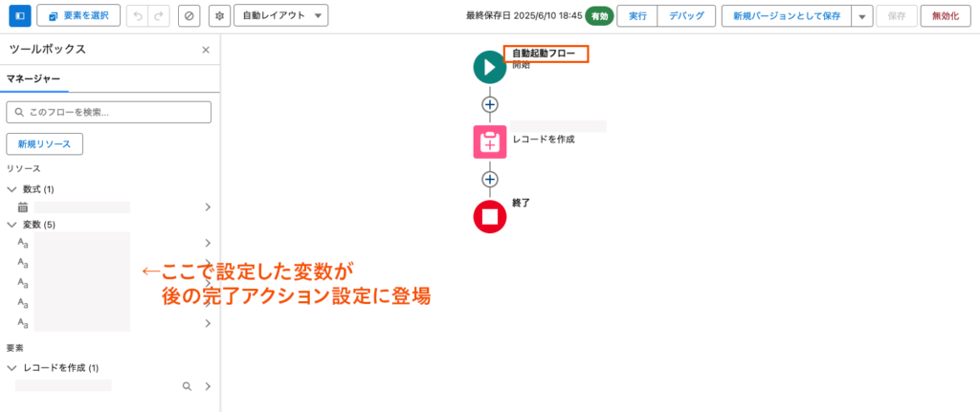The width and height of the screenshot is (980, 412).
Task: Close the ツールボックス panel
Action: (x=206, y=50)
